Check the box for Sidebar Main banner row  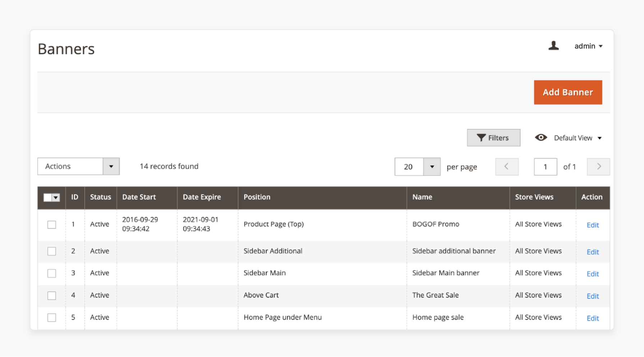point(52,273)
